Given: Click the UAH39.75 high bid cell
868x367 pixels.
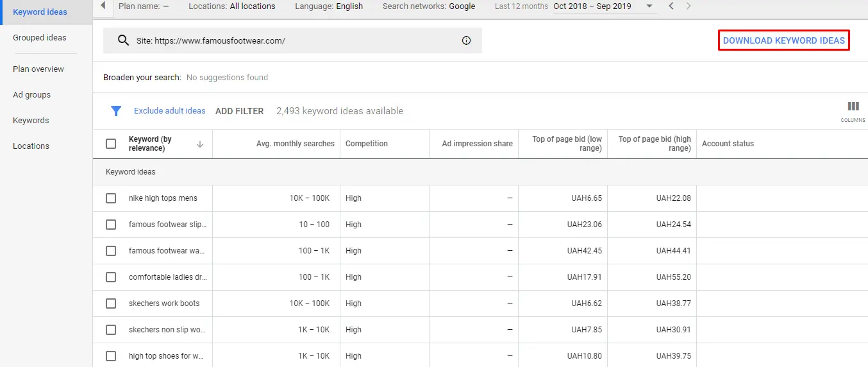Looking at the screenshot, I should coord(674,356).
